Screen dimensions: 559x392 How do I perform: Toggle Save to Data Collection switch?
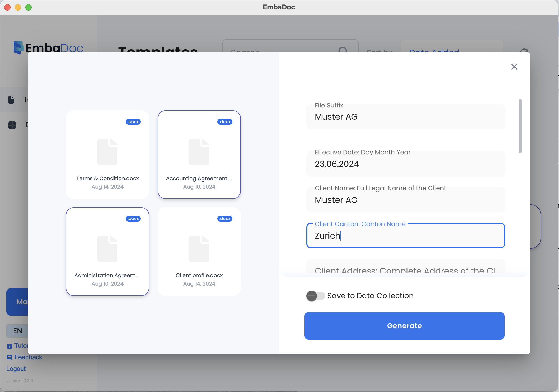(x=315, y=296)
